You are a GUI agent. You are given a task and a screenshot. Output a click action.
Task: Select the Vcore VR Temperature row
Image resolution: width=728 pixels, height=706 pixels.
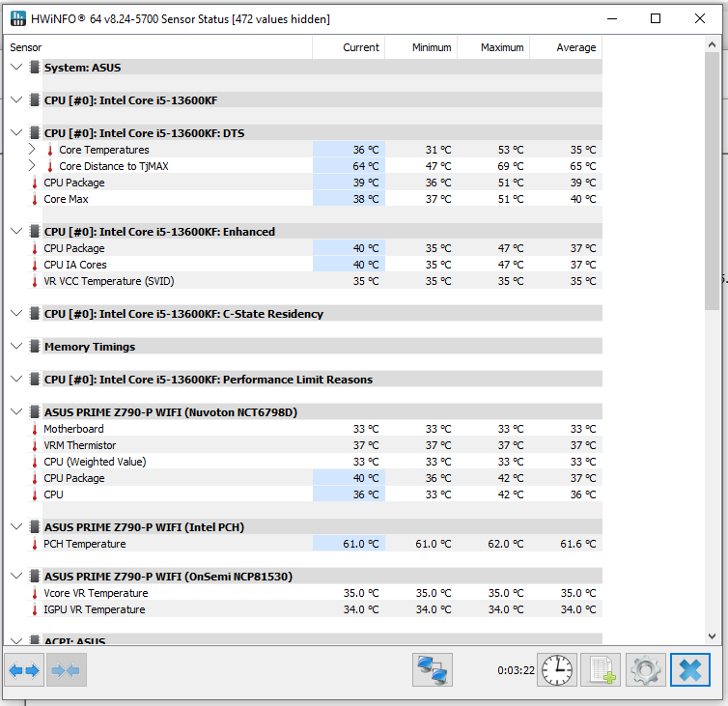pyautogui.click(x=315, y=593)
